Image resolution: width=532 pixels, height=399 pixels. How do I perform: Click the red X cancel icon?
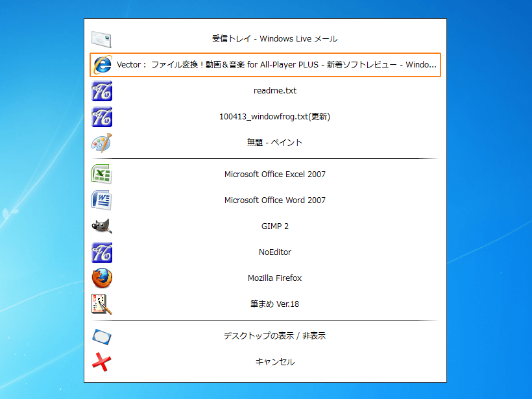101,361
